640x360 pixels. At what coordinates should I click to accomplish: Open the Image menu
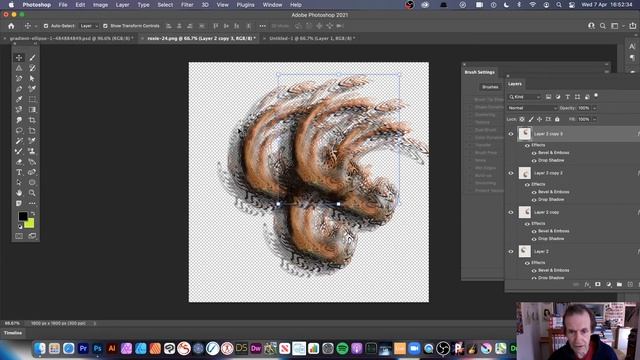coord(100,5)
